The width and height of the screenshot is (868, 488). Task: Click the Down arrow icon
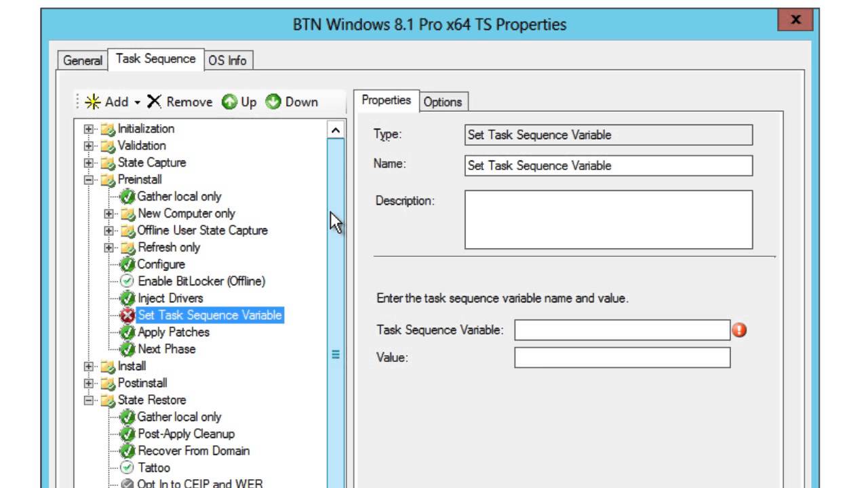tap(273, 102)
